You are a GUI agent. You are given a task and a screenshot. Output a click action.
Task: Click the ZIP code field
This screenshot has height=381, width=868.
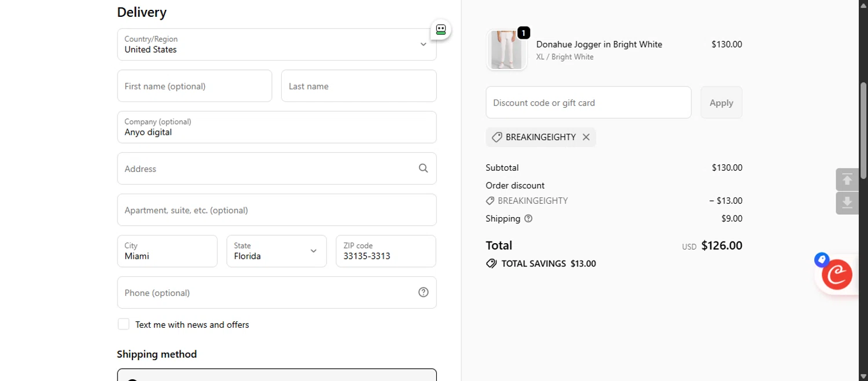coord(386,251)
